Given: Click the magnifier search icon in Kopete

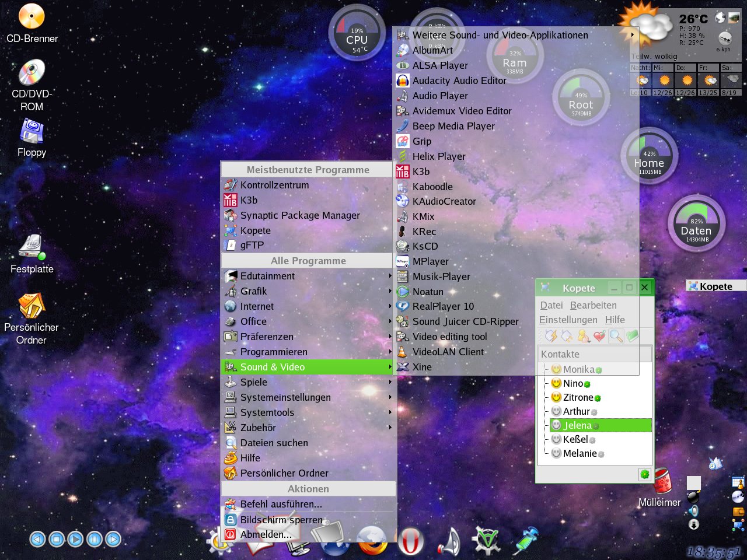Looking at the screenshot, I should click(x=616, y=336).
